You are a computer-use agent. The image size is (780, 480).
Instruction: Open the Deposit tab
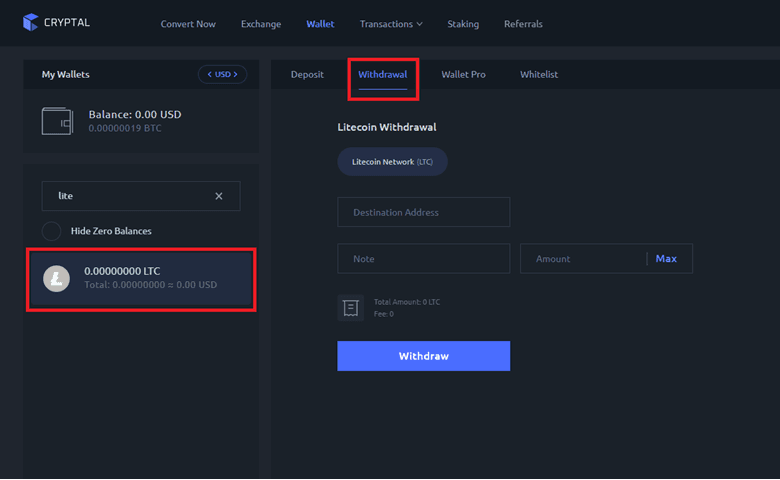pyautogui.click(x=307, y=75)
